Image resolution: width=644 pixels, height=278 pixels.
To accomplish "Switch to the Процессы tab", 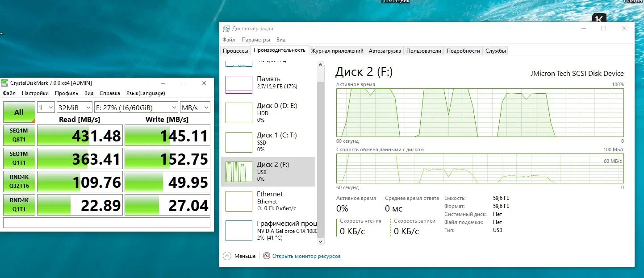I will (235, 51).
